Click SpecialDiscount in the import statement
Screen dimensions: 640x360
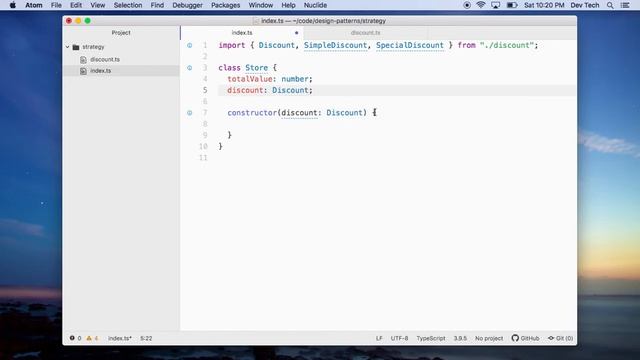point(409,45)
